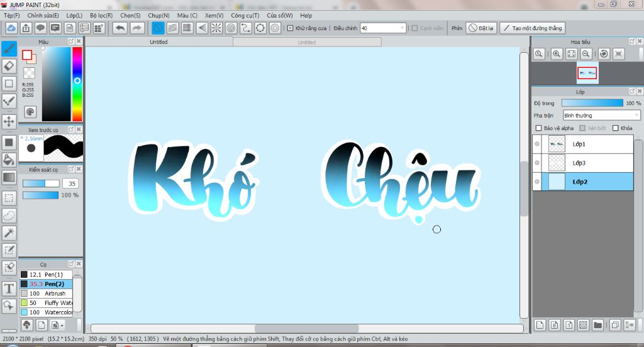This screenshot has height=347, width=644.
Task: Undock the Màu color panel
Action: [71, 41]
